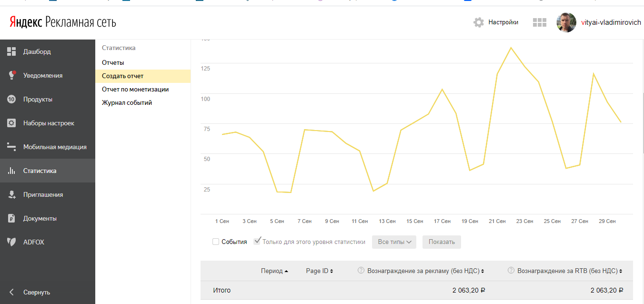Screen dimensions: 644x304
Task: Click the Итого row label
Action: (222, 290)
